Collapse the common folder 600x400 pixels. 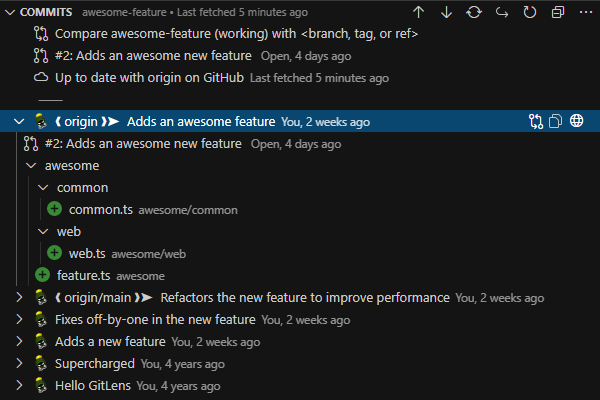(x=42, y=188)
